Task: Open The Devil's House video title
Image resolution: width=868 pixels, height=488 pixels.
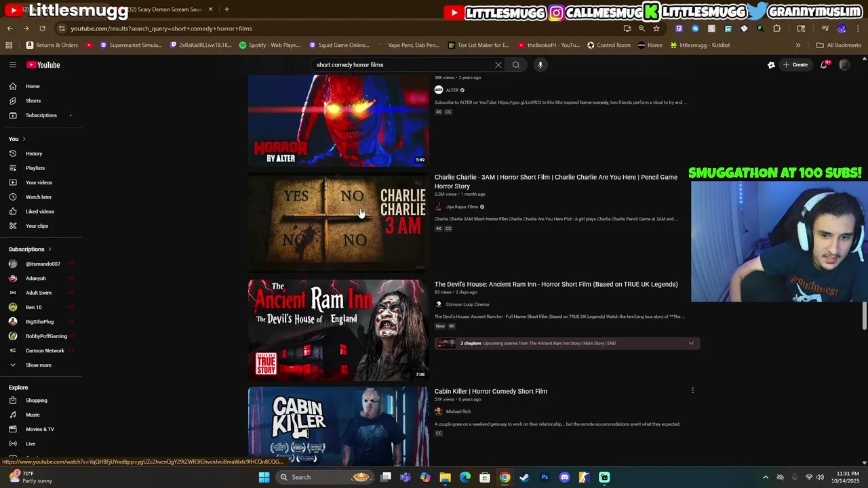Action: point(556,284)
